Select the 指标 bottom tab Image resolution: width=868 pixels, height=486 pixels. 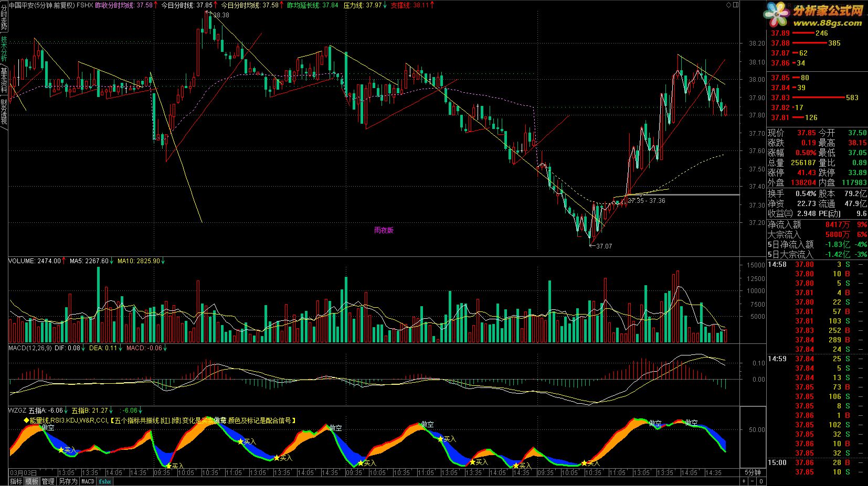[x=16, y=481]
